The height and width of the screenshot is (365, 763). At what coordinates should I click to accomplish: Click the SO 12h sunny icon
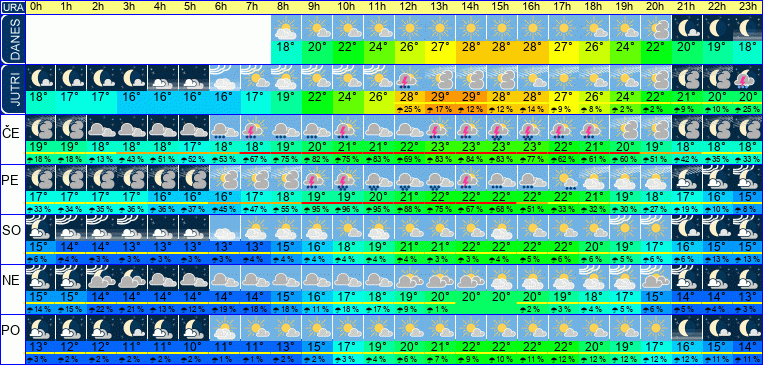click(409, 228)
